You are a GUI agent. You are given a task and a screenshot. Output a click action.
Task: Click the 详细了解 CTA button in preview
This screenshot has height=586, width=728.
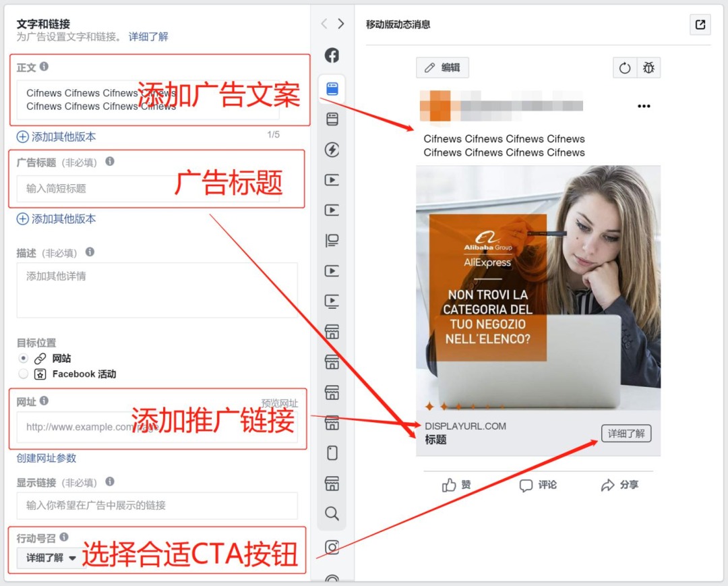point(627,434)
